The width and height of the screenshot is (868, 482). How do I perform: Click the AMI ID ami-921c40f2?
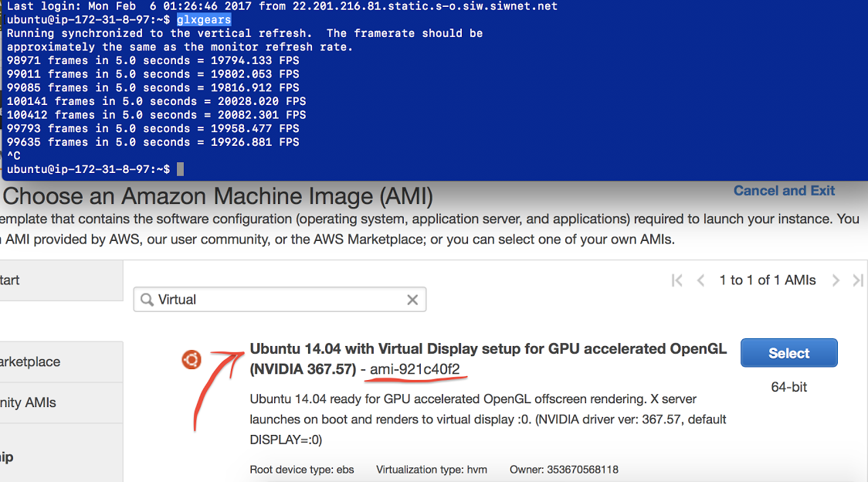click(415, 369)
